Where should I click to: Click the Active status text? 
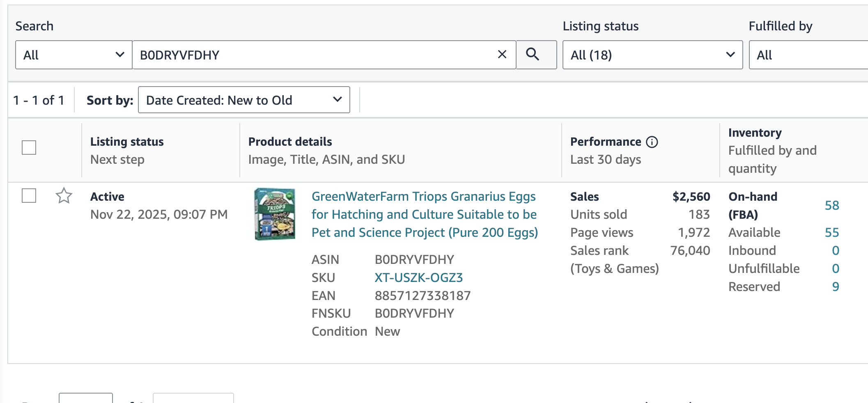107,197
